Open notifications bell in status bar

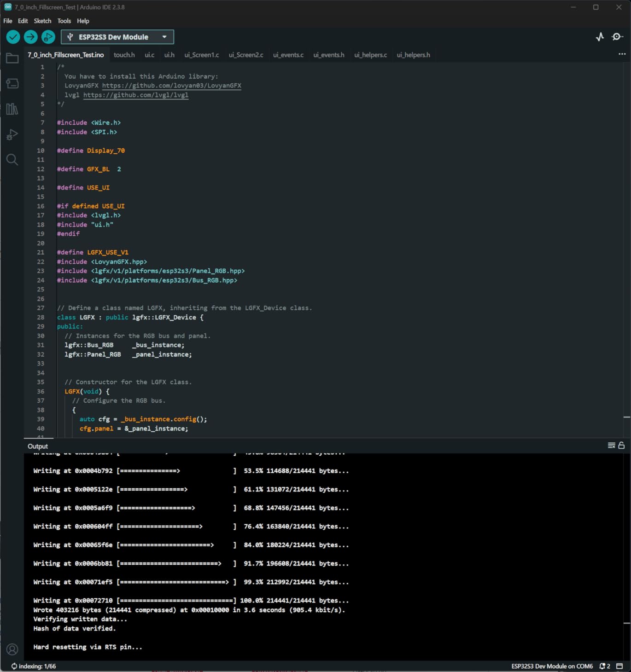604,666
